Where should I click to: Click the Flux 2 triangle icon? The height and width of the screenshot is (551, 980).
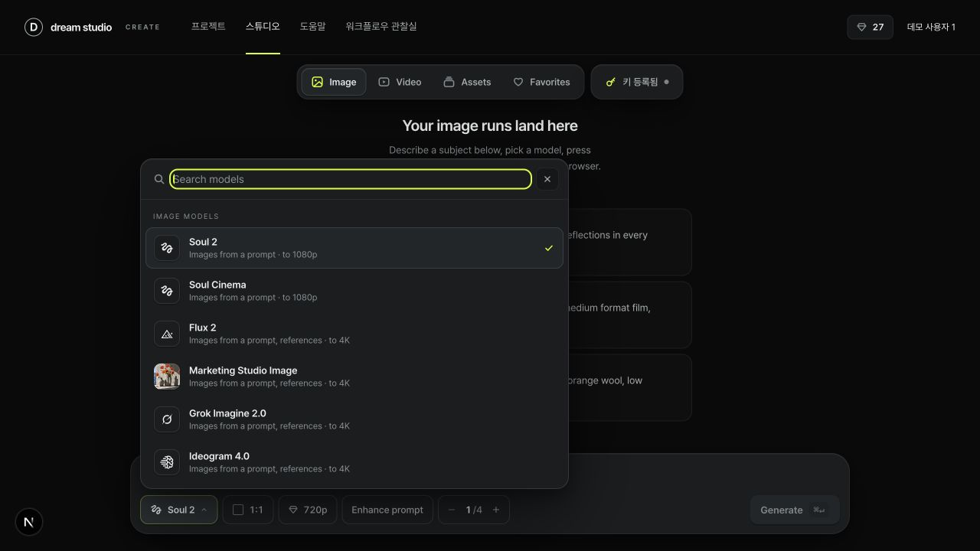[167, 334]
